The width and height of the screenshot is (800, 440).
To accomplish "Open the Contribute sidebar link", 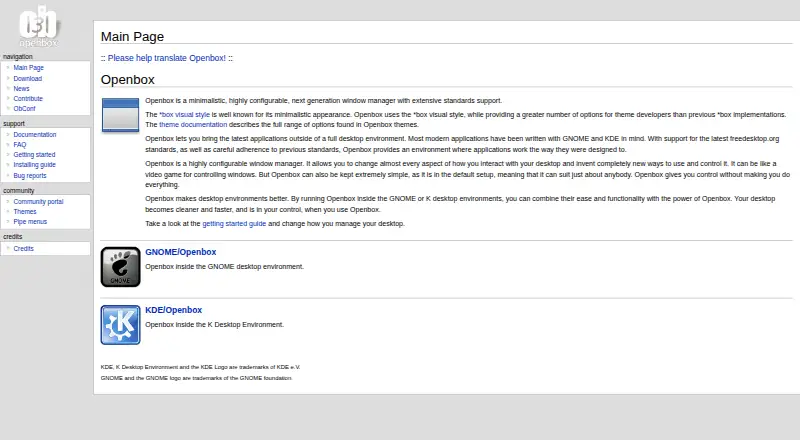I will coord(28,99).
